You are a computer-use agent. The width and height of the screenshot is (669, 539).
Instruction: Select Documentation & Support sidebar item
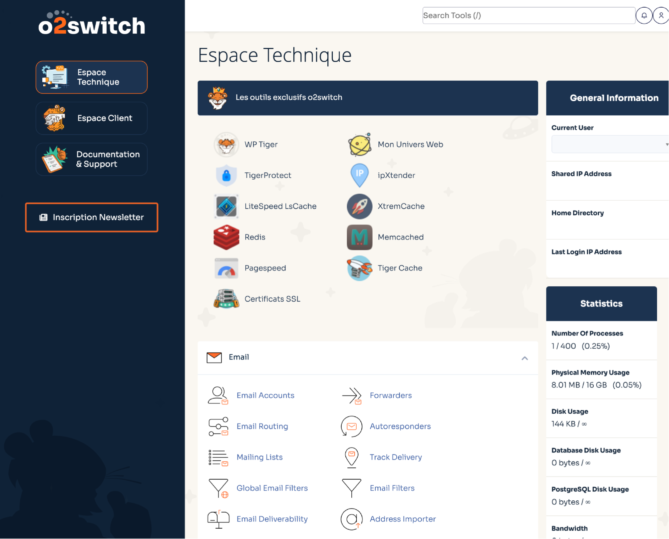92,159
